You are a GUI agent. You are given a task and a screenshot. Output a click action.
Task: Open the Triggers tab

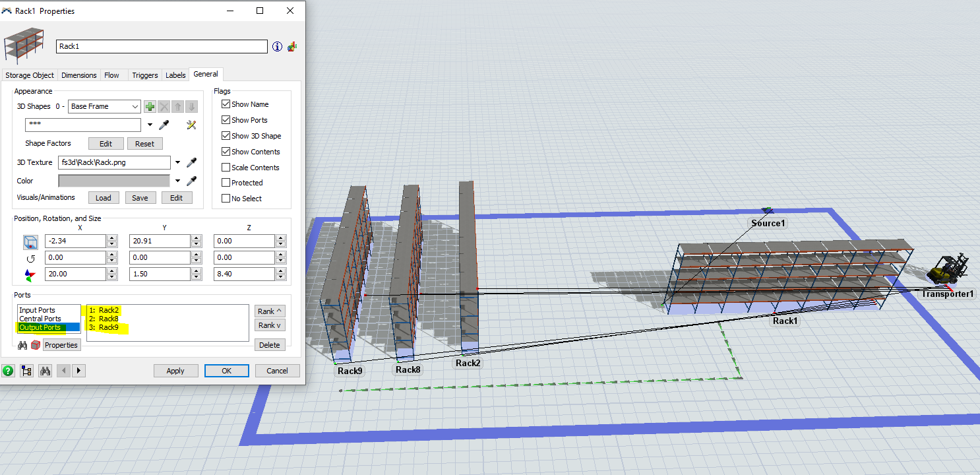tap(144, 75)
